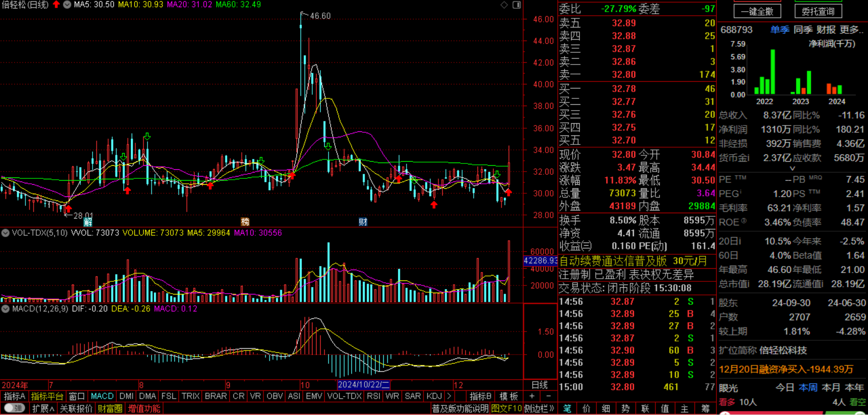
Task: Click the minus zoom-out button in indicator bar
Action: pyautogui.click(x=548, y=396)
